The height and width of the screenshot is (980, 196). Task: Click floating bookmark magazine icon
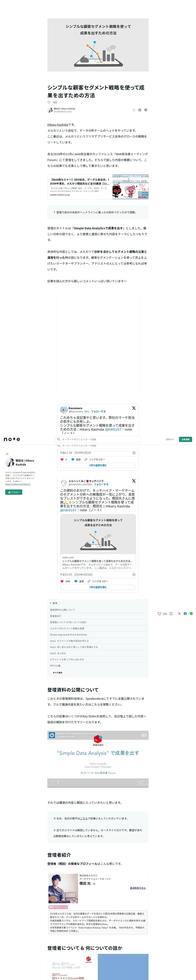click(171, 614)
